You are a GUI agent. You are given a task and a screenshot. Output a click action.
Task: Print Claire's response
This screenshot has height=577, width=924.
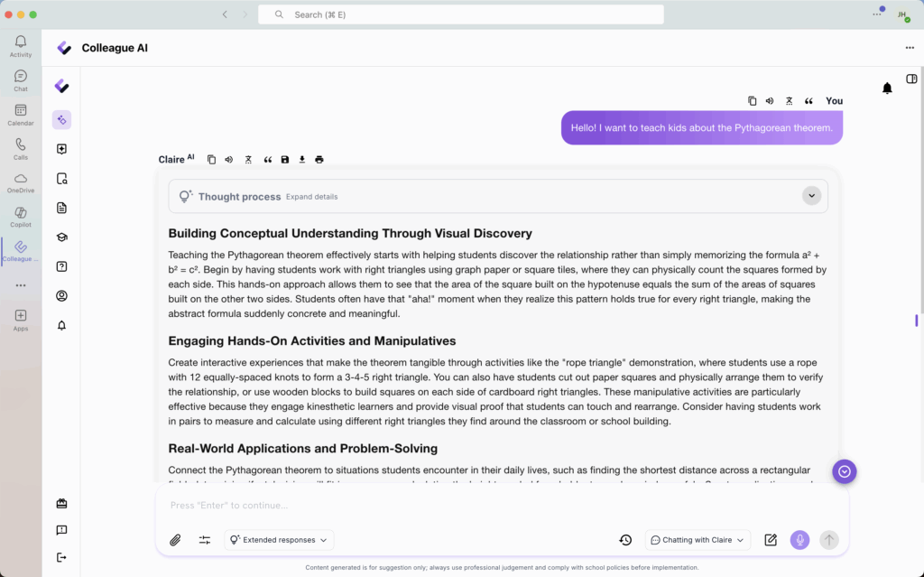click(319, 160)
